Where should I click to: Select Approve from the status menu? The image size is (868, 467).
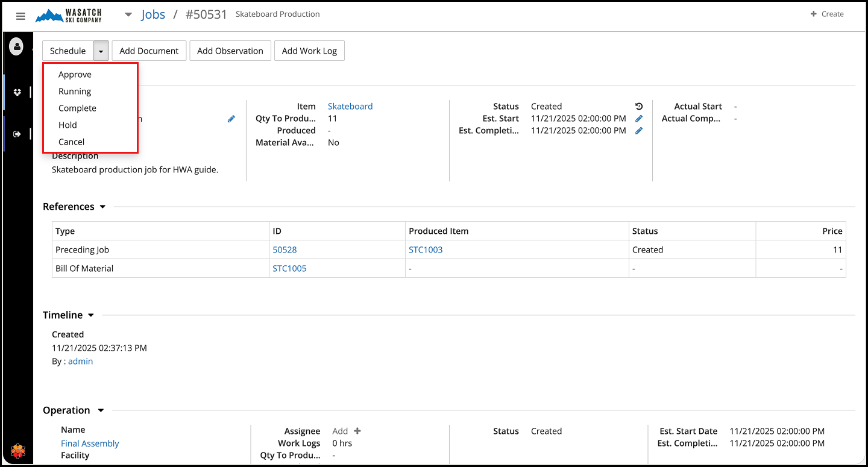75,75
